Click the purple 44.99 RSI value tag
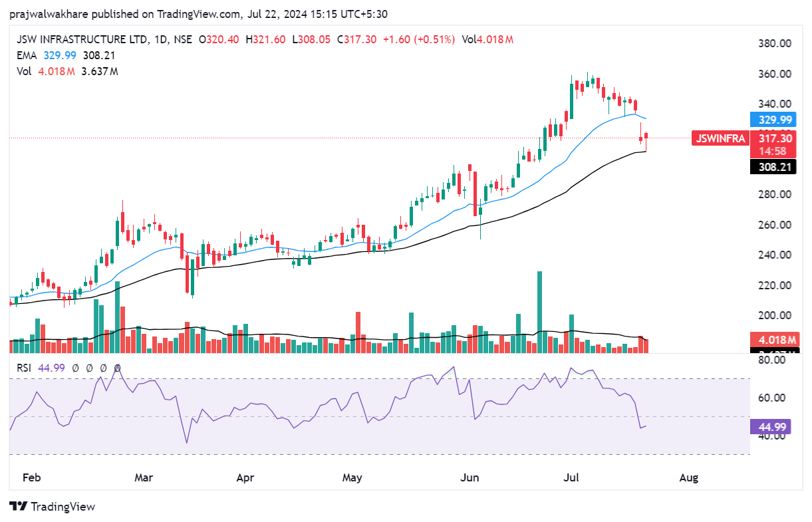Image resolution: width=812 pixels, height=522 pixels. (x=769, y=426)
